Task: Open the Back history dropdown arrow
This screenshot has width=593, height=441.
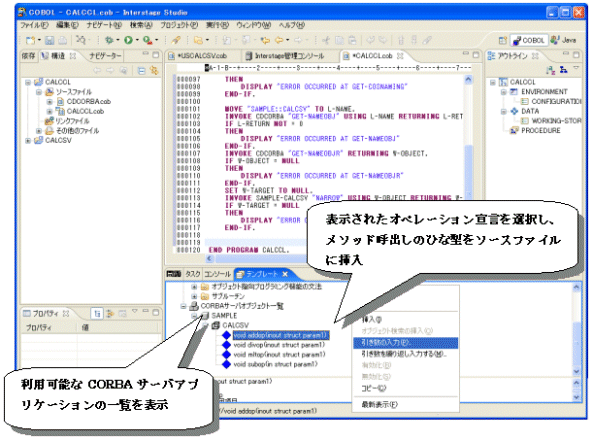Action: (x=288, y=40)
